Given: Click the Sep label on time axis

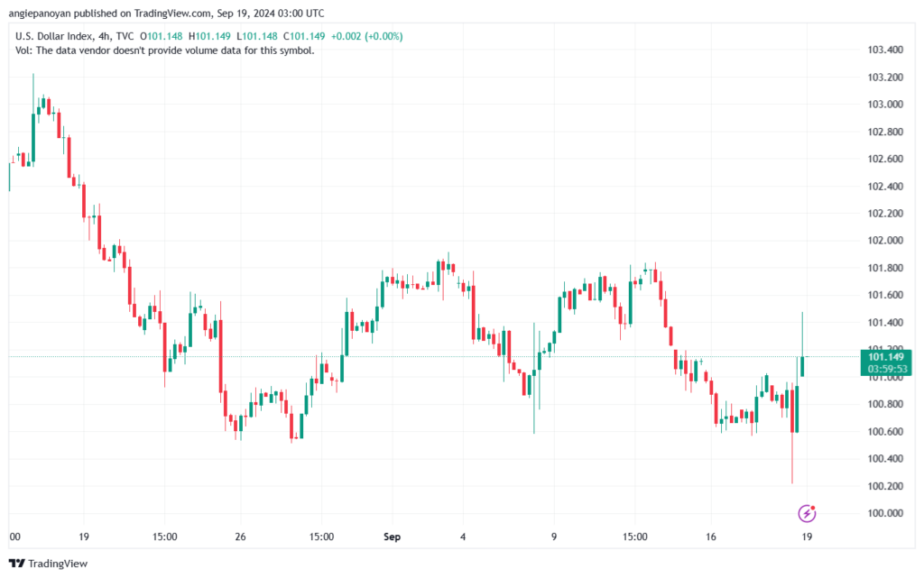Looking at the screenshot, I should [392, 537].
